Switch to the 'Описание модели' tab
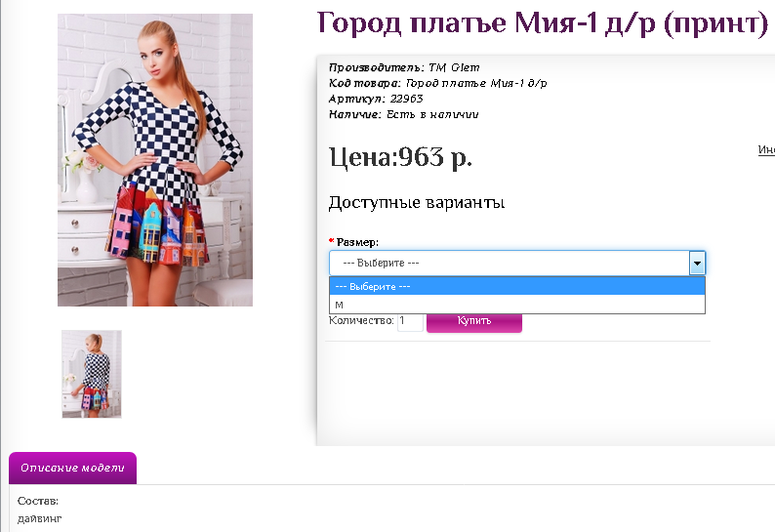775x532 pixels. (x=72, y=469)
